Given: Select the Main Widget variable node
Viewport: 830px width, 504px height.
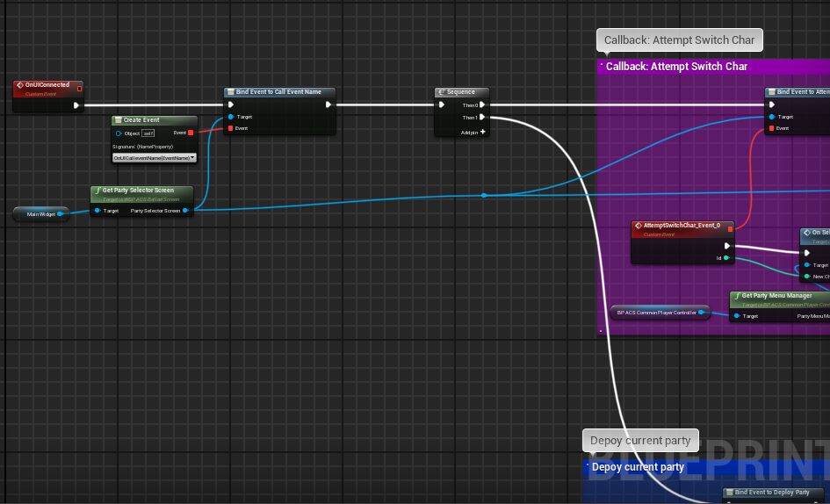Looking at the screenshot, I should point(40,214).
